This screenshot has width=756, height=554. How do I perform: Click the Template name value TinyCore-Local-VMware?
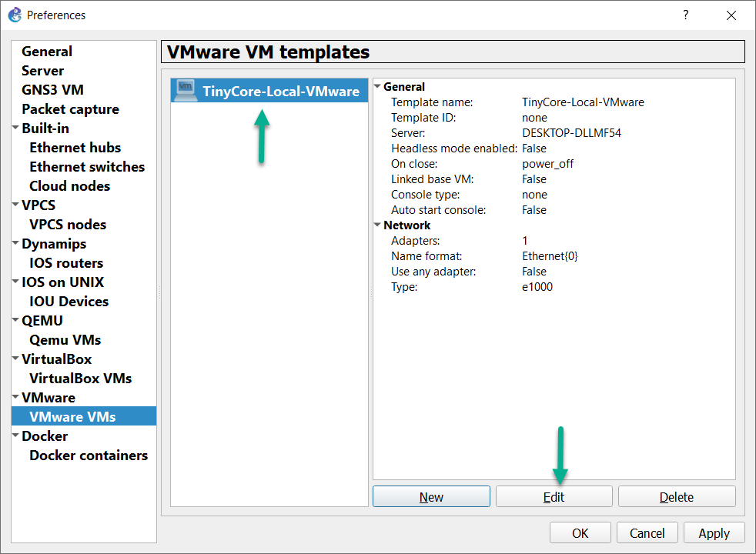(583, 102)
